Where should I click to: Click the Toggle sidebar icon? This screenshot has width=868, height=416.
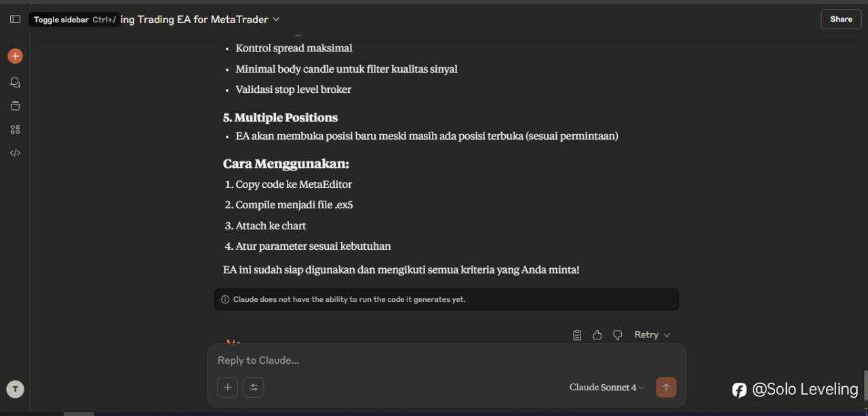15,19
